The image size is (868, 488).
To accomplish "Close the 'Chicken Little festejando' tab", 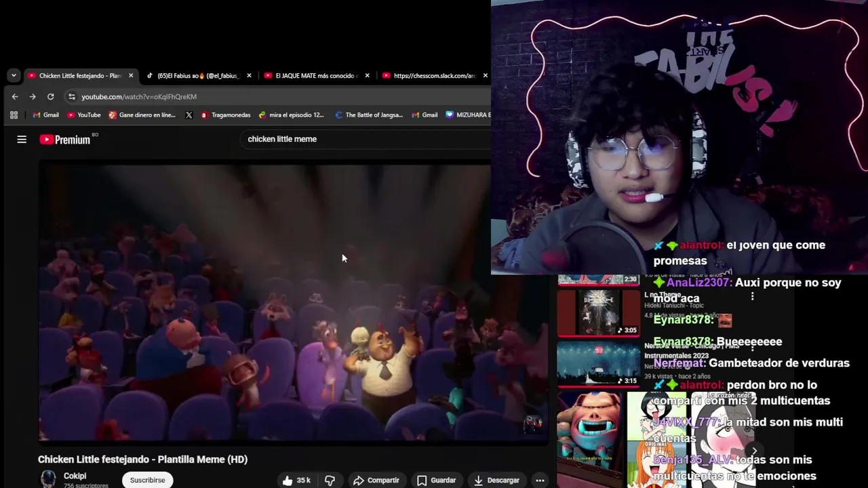I will [x=131, y=76].
